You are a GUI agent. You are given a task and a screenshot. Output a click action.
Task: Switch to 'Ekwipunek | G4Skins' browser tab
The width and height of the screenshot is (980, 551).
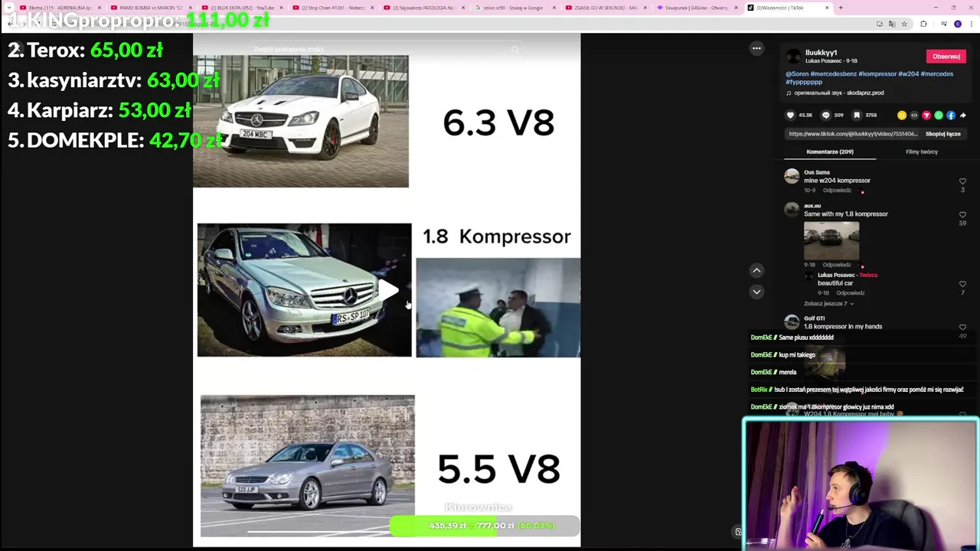pyautogui.click(x=697, y=8)
